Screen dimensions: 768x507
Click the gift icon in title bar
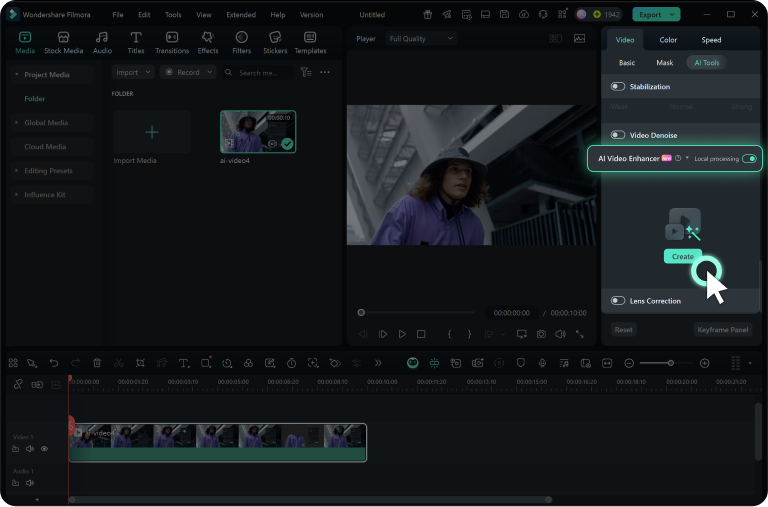428,14
